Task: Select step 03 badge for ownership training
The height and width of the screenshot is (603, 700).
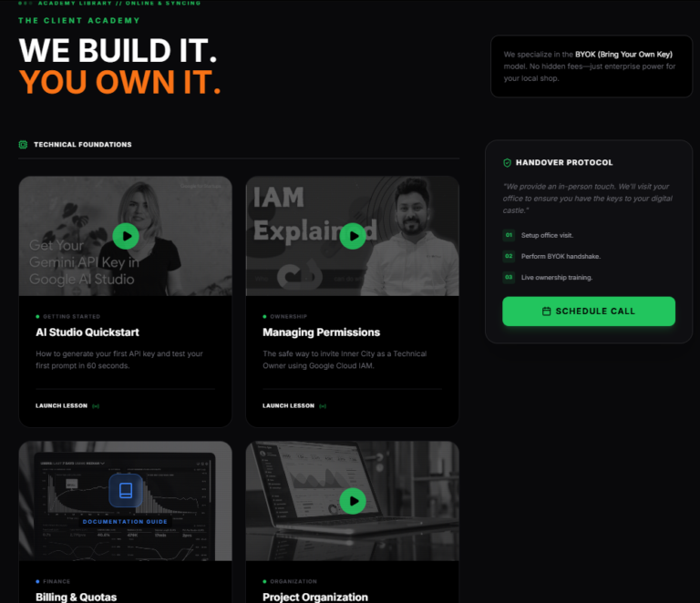Action: click(509, 277)
